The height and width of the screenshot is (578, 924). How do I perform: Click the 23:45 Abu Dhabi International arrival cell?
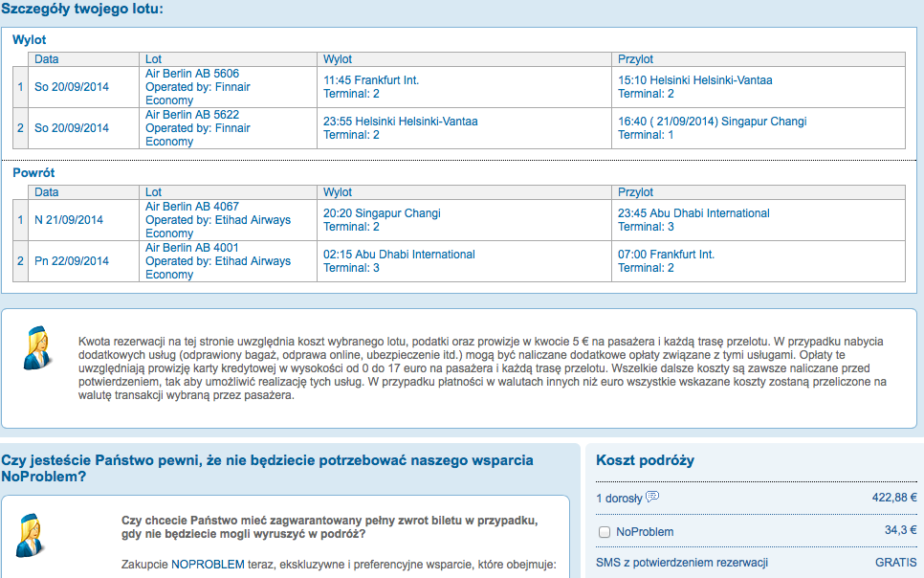759,220
